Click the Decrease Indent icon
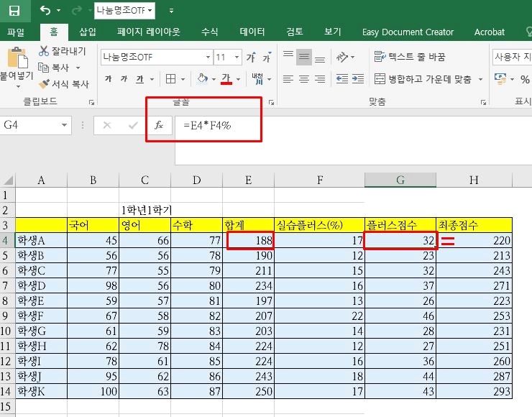 [x=342, y=79]
